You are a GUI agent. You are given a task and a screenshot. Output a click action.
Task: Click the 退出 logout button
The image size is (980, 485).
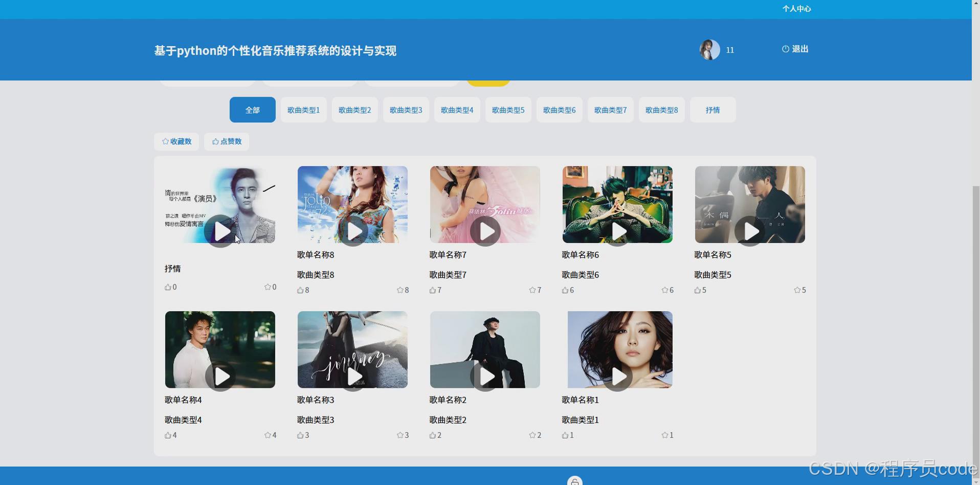pos(799,49)
